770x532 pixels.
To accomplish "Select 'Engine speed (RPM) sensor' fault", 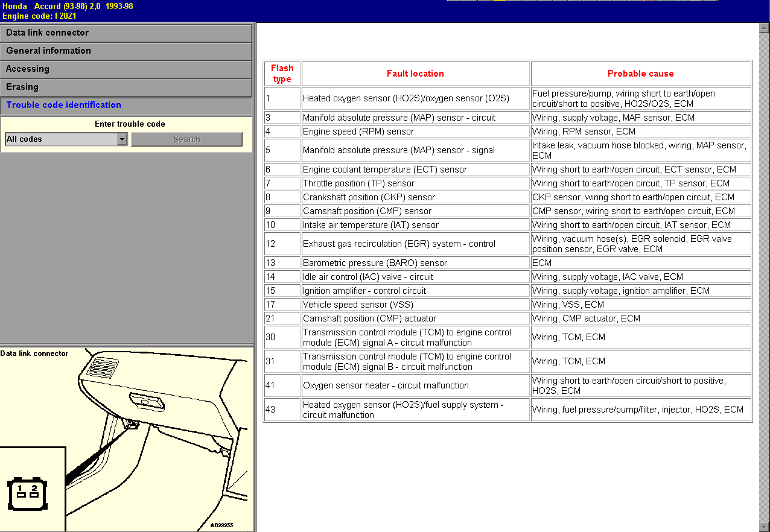I will 358,131.
